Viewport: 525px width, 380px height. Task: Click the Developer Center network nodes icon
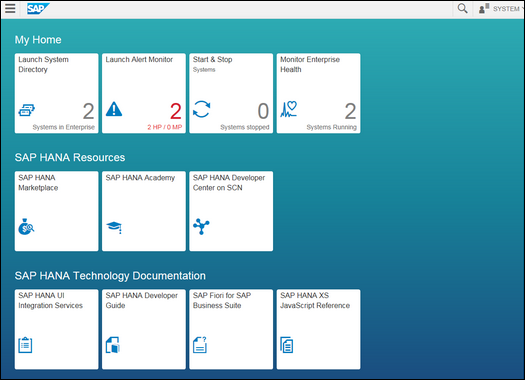tap(201, 227)
